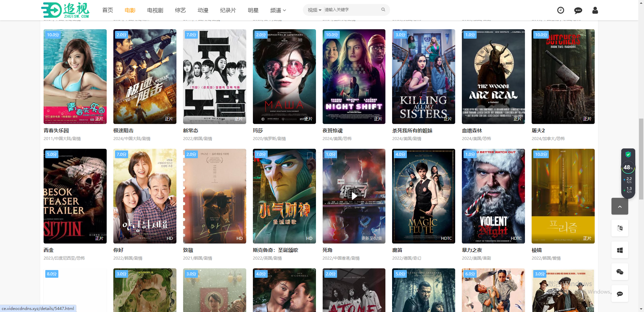Screen dimensions: 644x312
Task: Click the 小气财神 animated poster
Action: [284, 196]
